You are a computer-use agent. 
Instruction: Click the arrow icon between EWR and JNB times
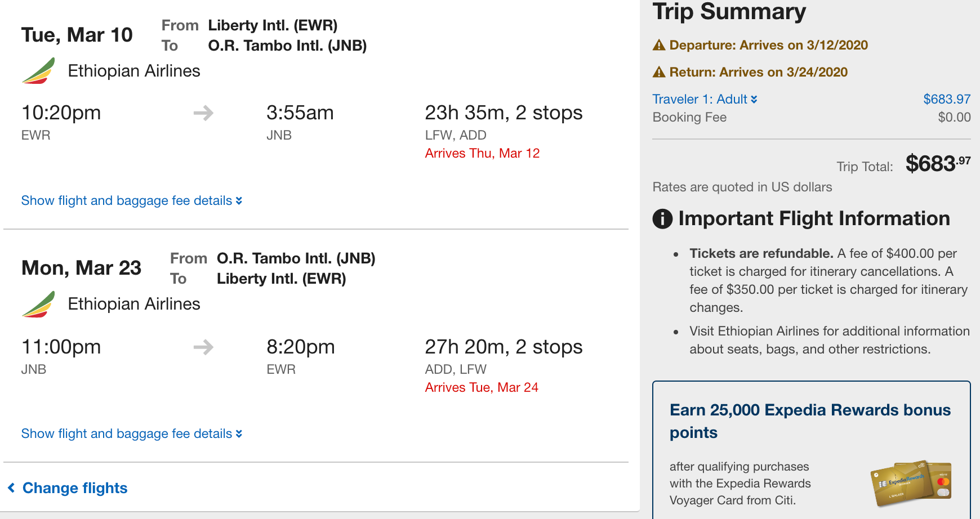pyautogui.click(x=203, y=113)
